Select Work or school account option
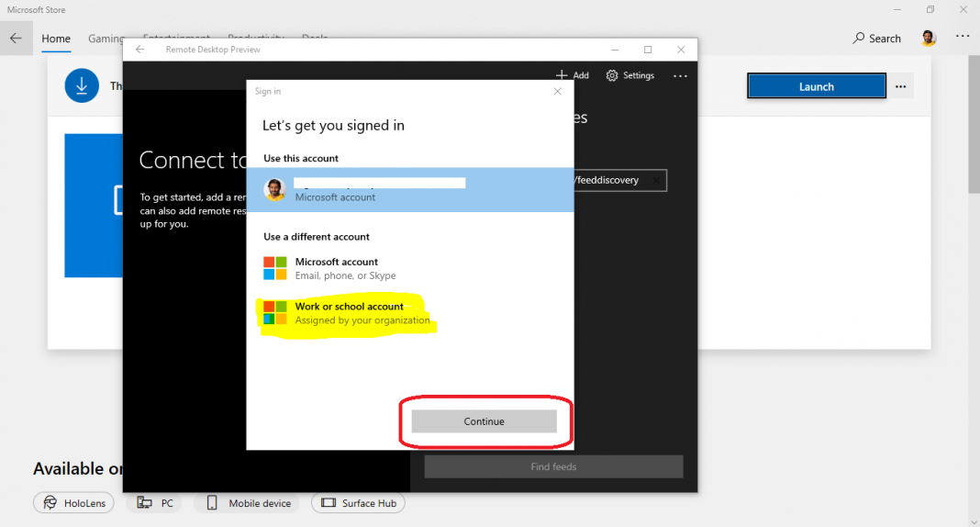Viewport: 980px width, 527px height. coord(410,312)
